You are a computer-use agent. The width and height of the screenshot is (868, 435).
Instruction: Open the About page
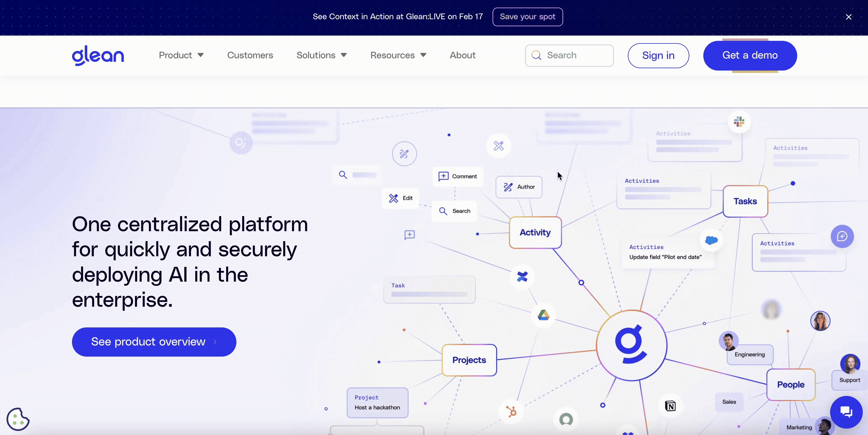click(463, 55)
